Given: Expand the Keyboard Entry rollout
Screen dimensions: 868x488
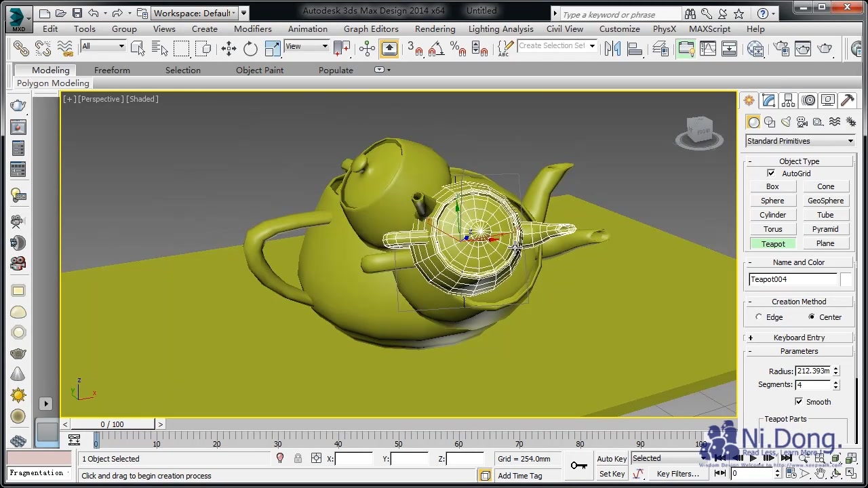Looking at the screenshot, I should (799, 338).
